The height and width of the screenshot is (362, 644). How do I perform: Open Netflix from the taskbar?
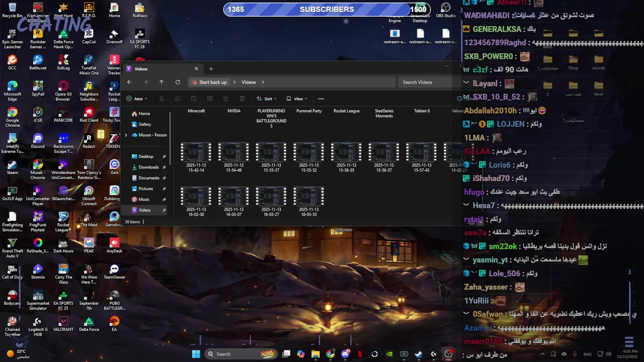coord(360,354)
